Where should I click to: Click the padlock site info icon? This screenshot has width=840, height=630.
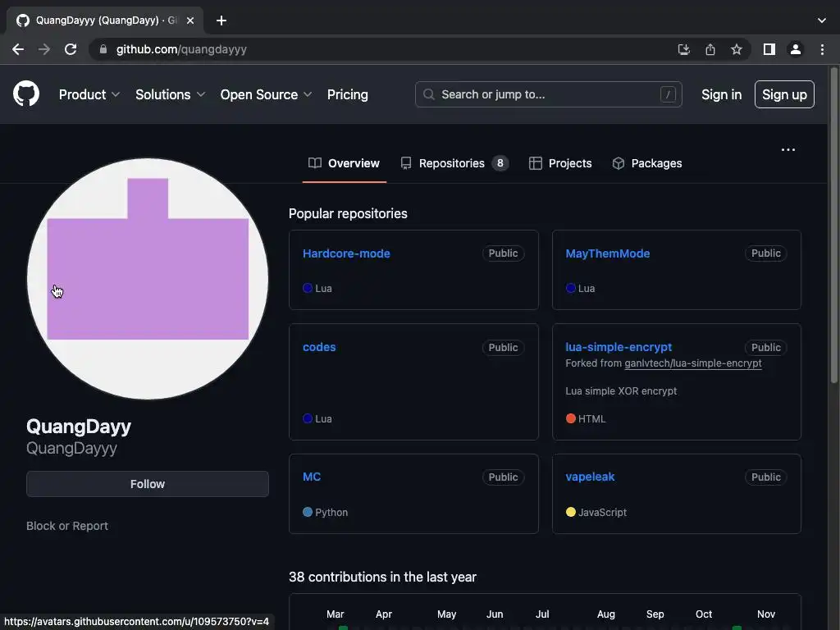point(103,49)
